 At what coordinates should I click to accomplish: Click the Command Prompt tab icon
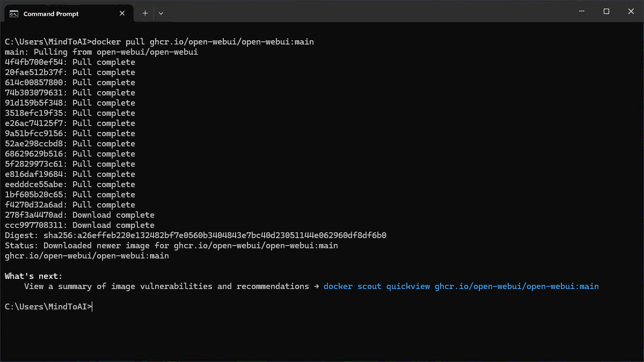pyautogui.click(x=14, y=14)
